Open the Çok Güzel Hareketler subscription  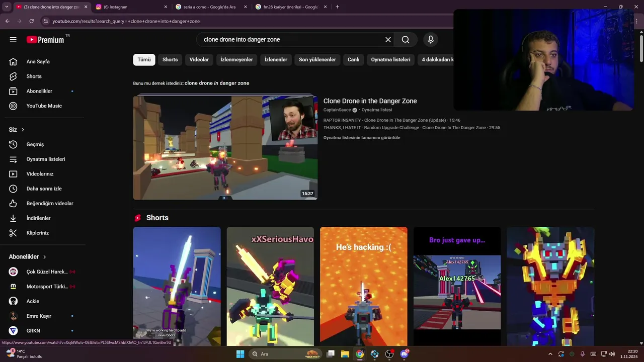42,271
